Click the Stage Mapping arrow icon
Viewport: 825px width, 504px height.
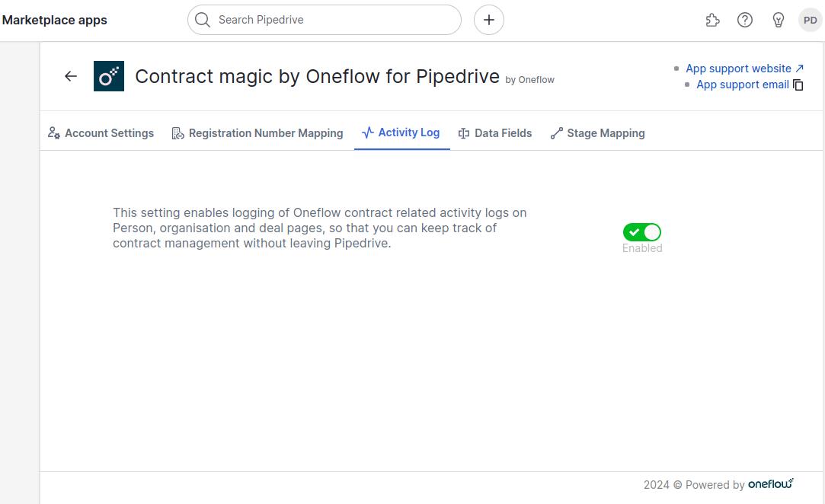(x=556, y=132)
